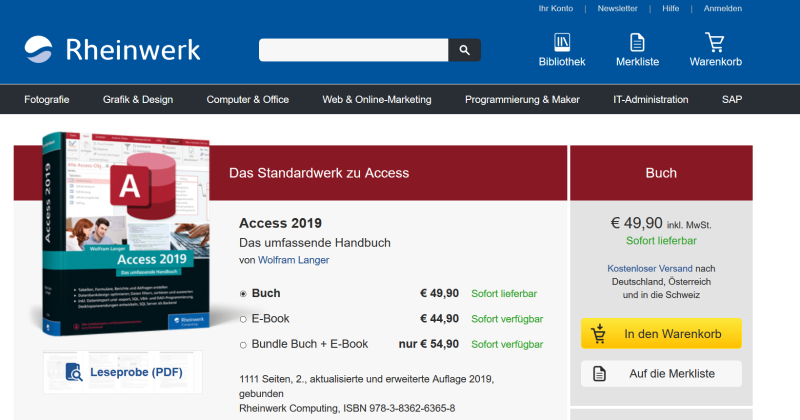Open the Web & Online-Marketing menu
800x420 pixels.
[x=377, y=100]
